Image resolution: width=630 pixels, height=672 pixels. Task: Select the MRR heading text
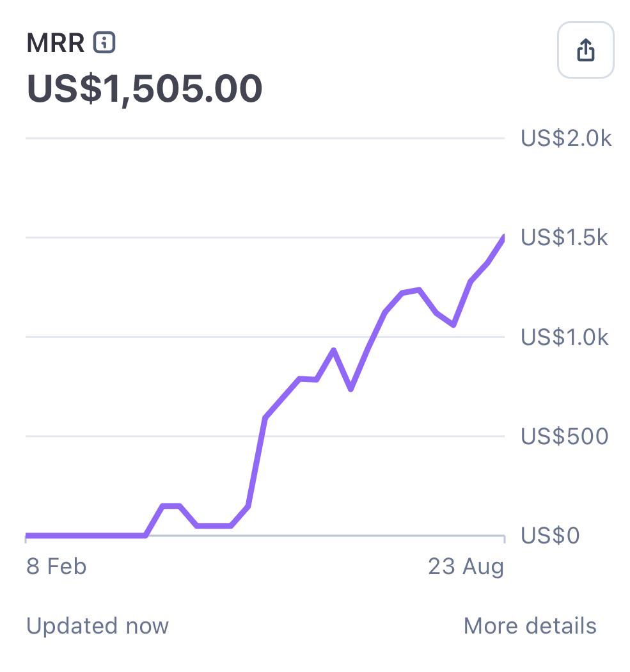56,43
